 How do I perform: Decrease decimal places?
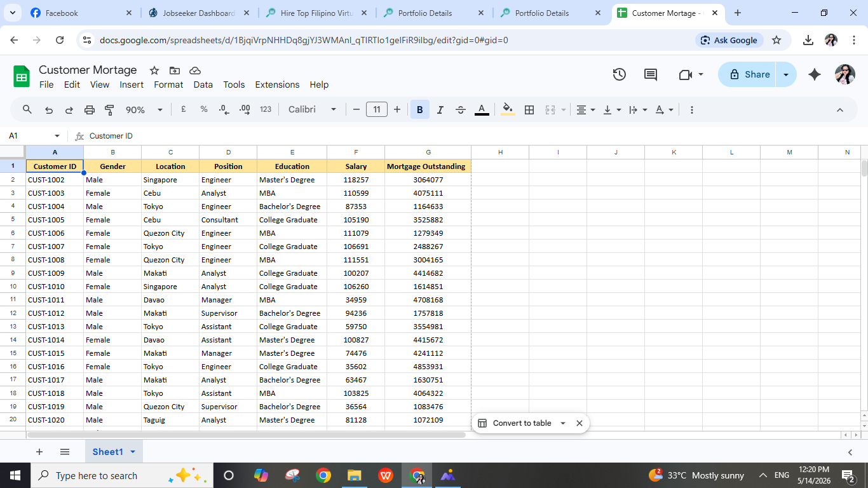[x=224, y=109]
